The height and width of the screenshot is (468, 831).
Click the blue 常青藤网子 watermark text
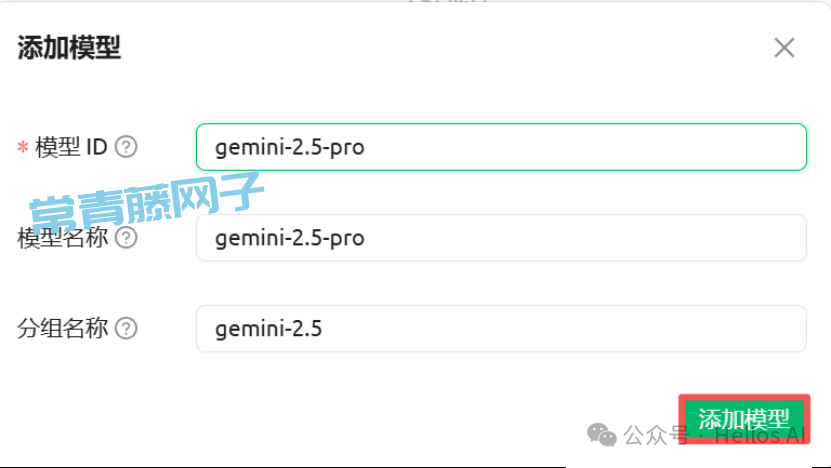pos(146,203)
